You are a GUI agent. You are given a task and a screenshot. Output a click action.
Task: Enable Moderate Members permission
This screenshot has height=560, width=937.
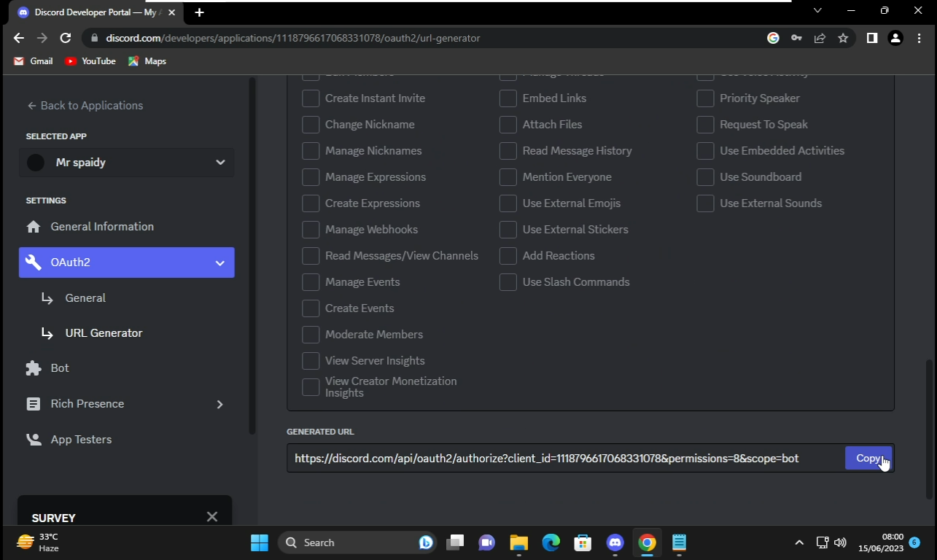tap(311, 335)
